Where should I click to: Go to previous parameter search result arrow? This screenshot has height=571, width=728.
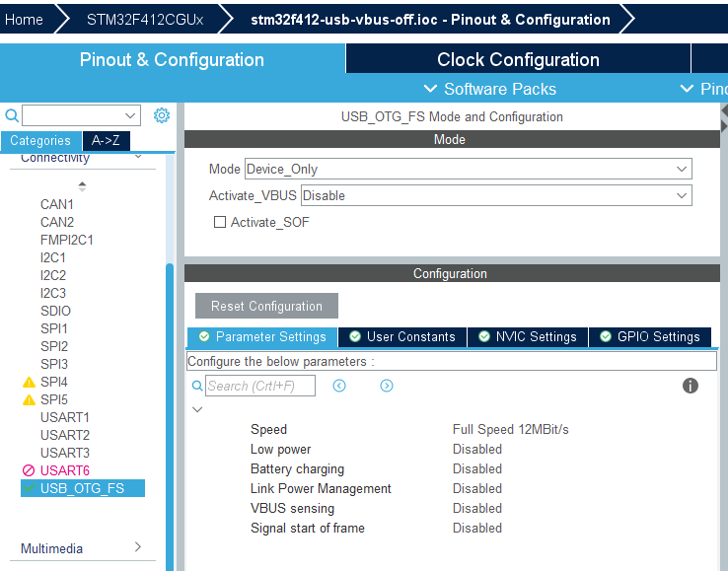(x=339, y=386)
